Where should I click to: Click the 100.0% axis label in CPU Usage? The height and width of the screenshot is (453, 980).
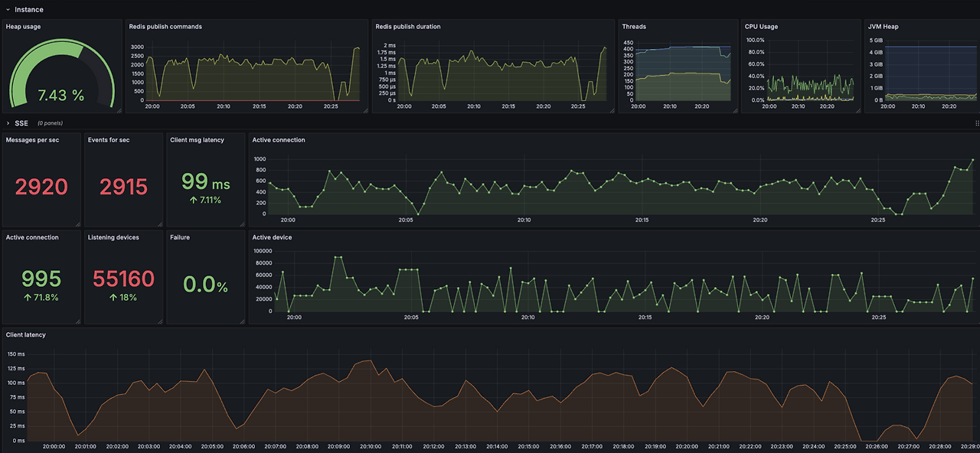coord(754,39)
